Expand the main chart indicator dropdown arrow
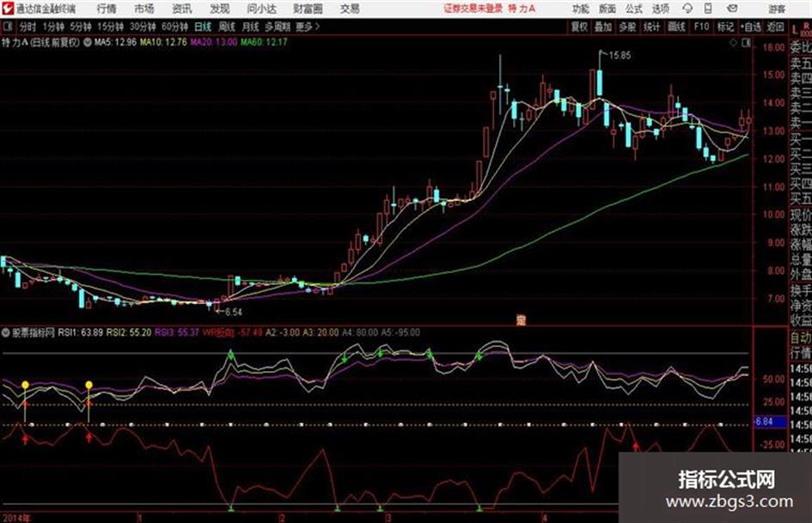Image resolution: width=812 pixels, height=523 pixels. pos(88,42)
